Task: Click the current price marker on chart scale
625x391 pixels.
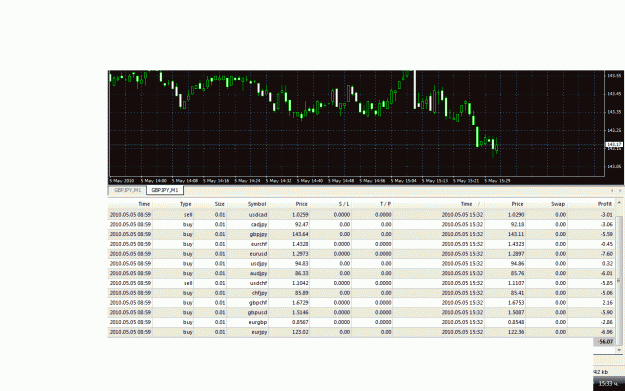Action: (614, 144)
